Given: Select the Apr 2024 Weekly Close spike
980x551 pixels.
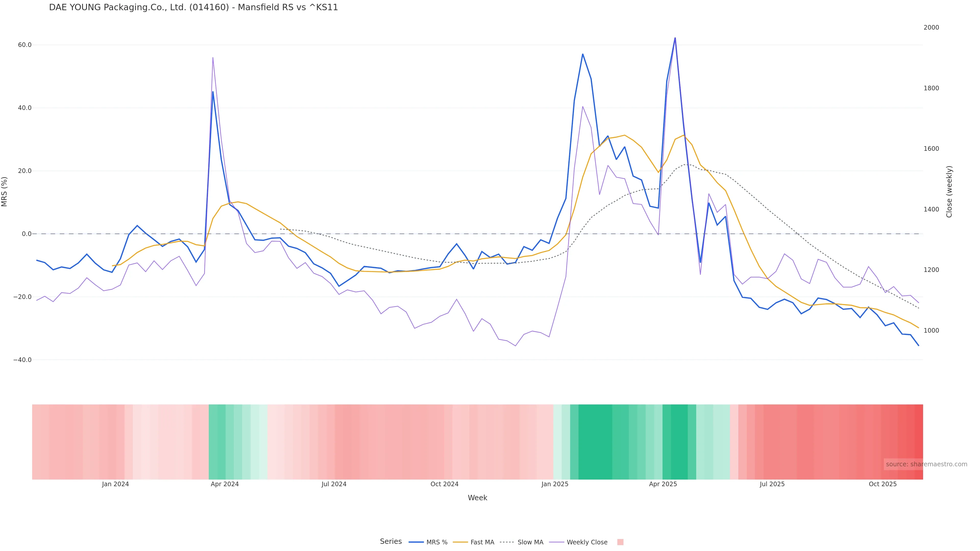Looking at the screenshot, I should coord(213,58).
